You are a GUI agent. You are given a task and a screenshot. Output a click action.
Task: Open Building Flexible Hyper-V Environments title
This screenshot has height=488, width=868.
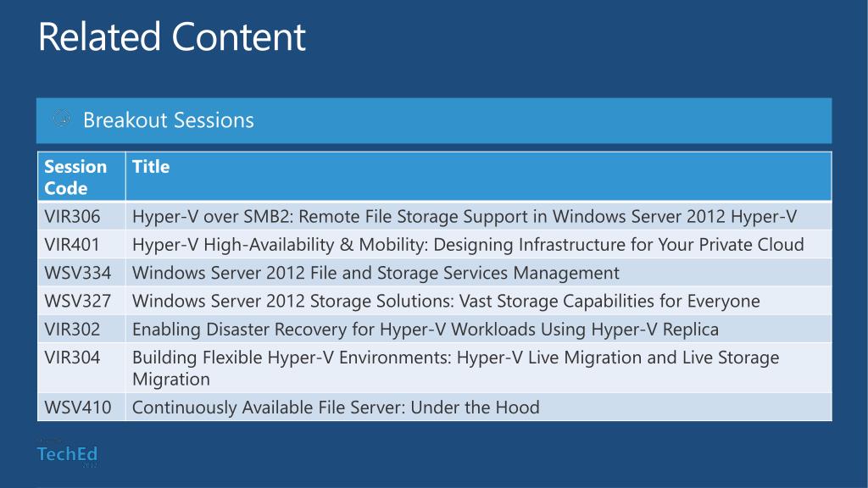(x=455, y=368)
